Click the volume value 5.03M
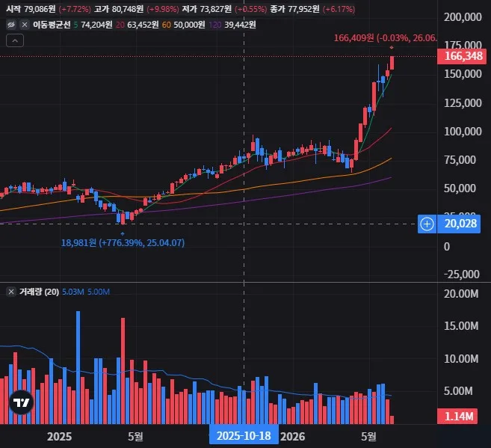The height and width of the screenshot is (448, 491). pos(72,292)
